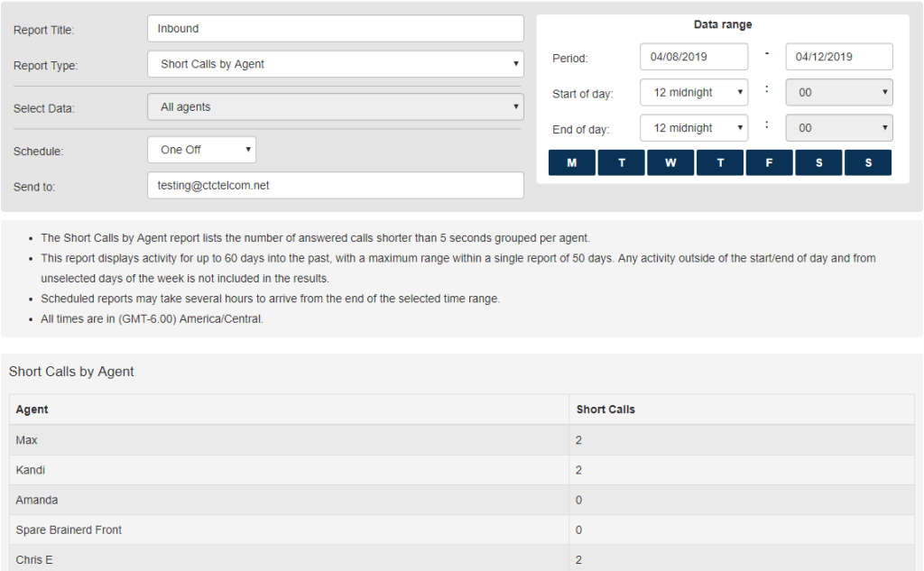Toggle the Sunday day button at the end
Image resolution: width=924 pixels, height=571 pixels.
868,162
